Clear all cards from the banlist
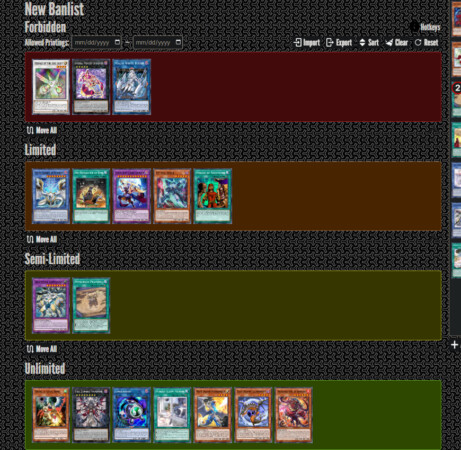461x450 pixels. pyautogui.click(x=397, y=43)
